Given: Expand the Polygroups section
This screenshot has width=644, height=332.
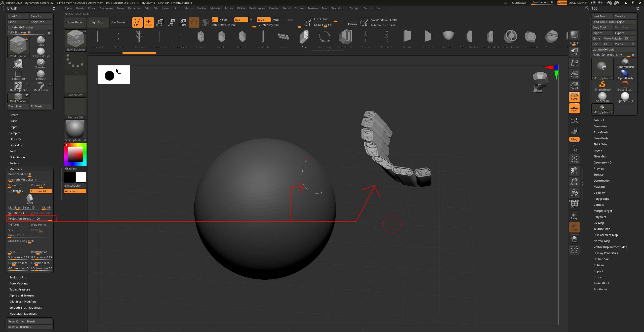Looking at the screenshot, I should 601,199.
